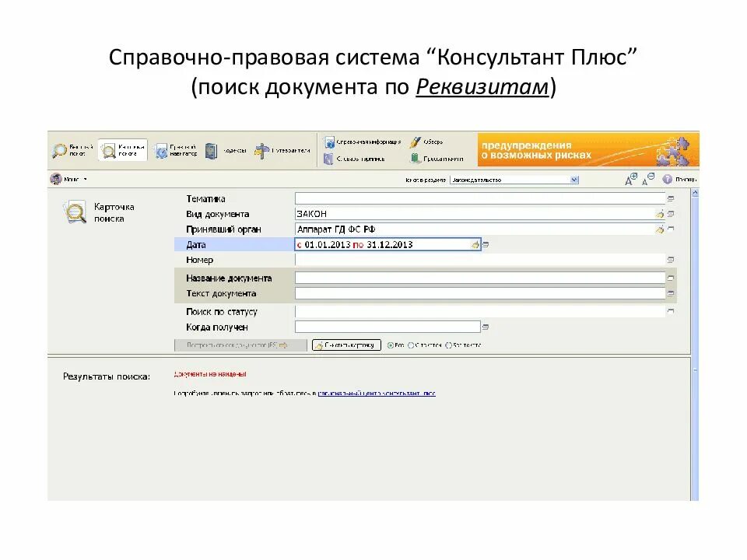Viewport: 747px width, 560px height.
Task: Open Словарь терминов
Action: [x=354, y=159]
